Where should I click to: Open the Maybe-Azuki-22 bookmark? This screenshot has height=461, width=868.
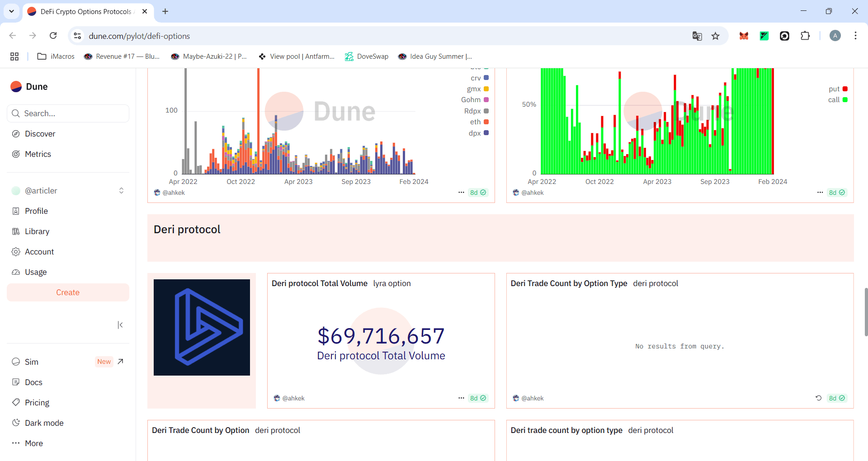click(x=209, y=56)
